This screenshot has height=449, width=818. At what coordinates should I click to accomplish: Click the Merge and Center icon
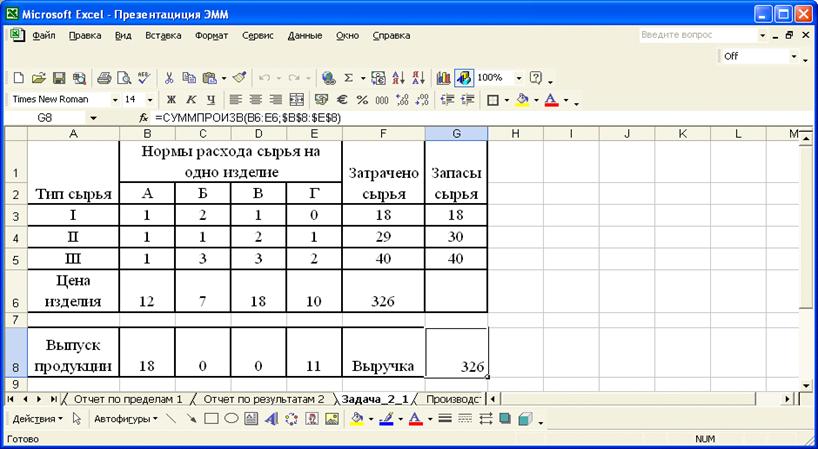[296, 100]
